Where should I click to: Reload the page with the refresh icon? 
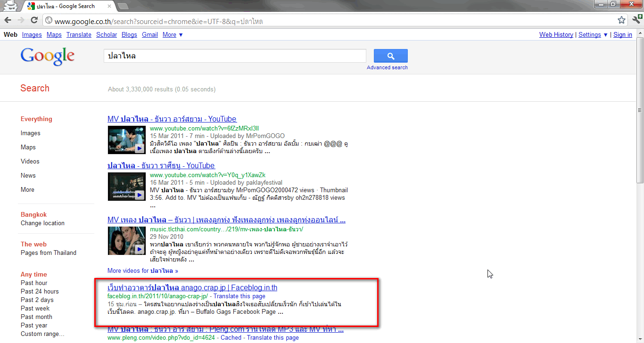[x=34, y=20]
